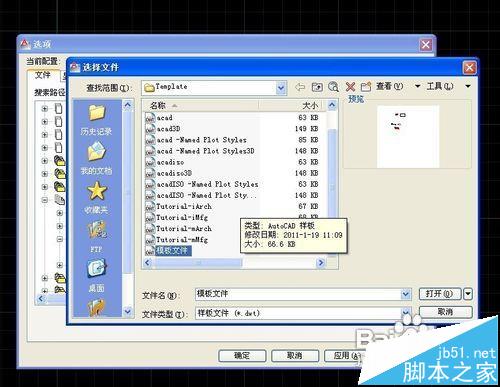Screen dimensions: 500x387
Task: Click 取消 in the Options dialog
Action: [295, 356]
